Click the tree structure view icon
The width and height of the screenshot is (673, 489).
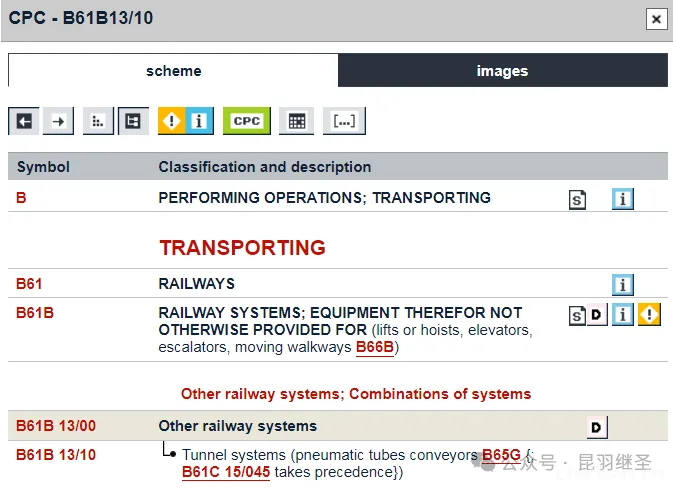[133, 121]
